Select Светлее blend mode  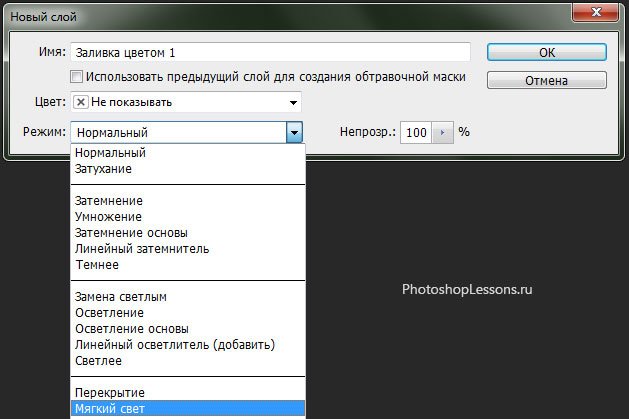point(98,360)
